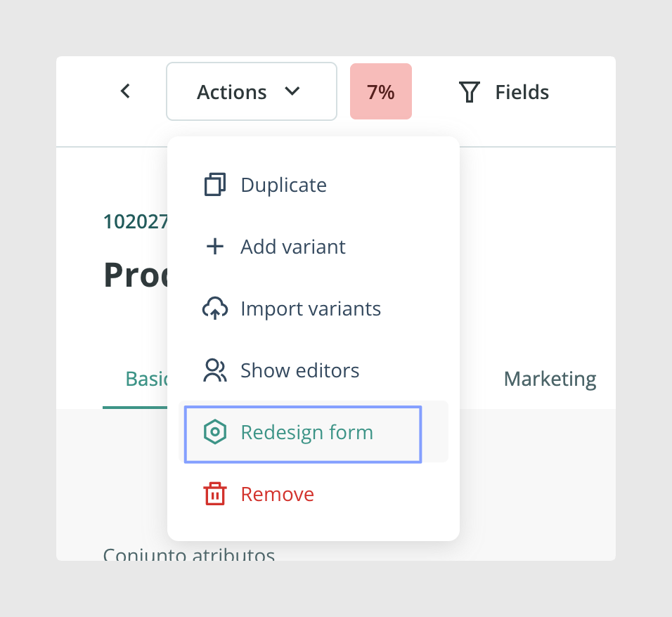Image resolution: width=672 pixels, height=617 pixels.
Task: Click the 7% completeness badge
Action: [381, 91]
